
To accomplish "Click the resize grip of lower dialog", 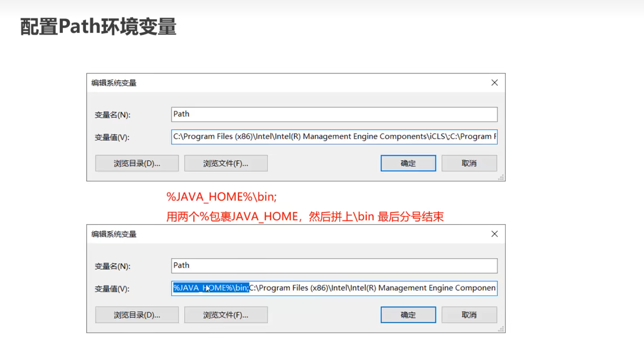I will tap(501, 329).
